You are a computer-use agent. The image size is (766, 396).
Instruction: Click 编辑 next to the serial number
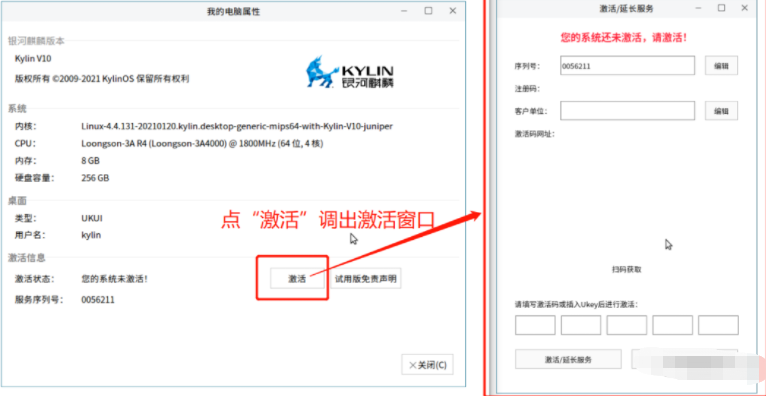[x=721, y=65]
